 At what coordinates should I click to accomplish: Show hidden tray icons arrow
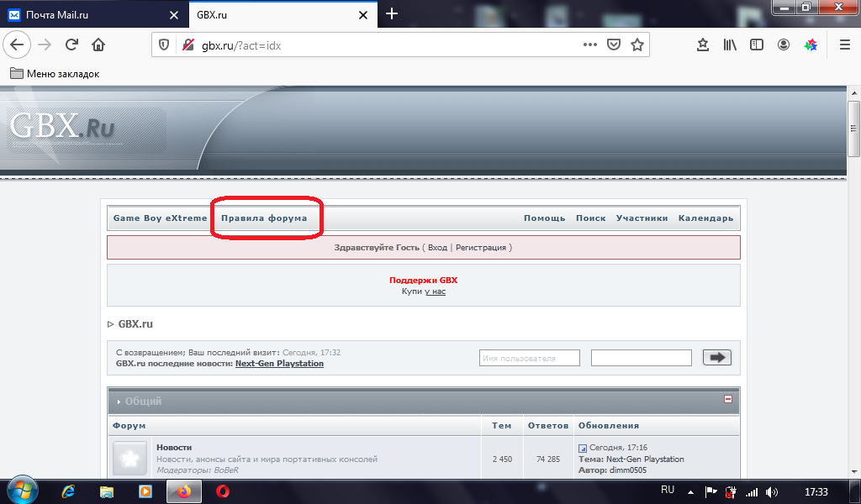click(x=691, y=492)
